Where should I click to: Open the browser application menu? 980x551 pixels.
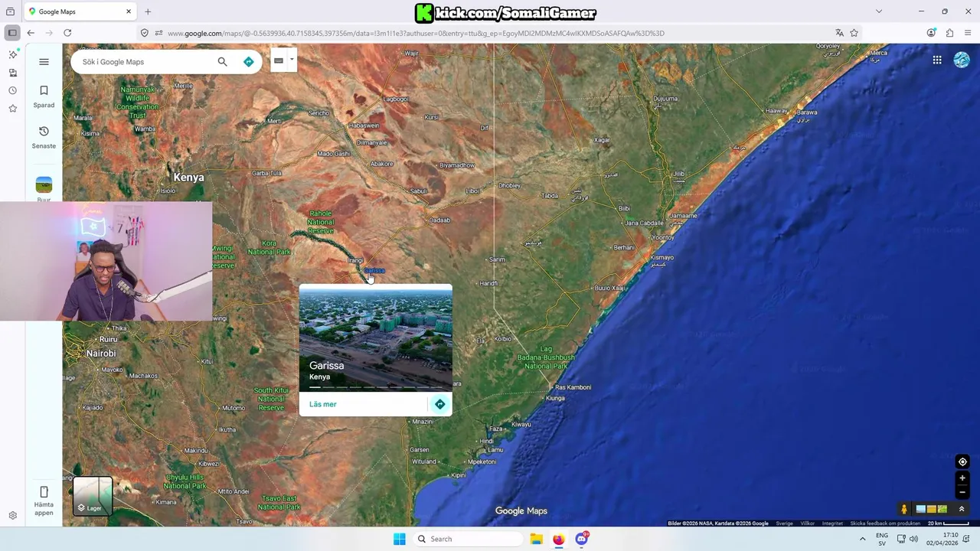pos(968,33)
